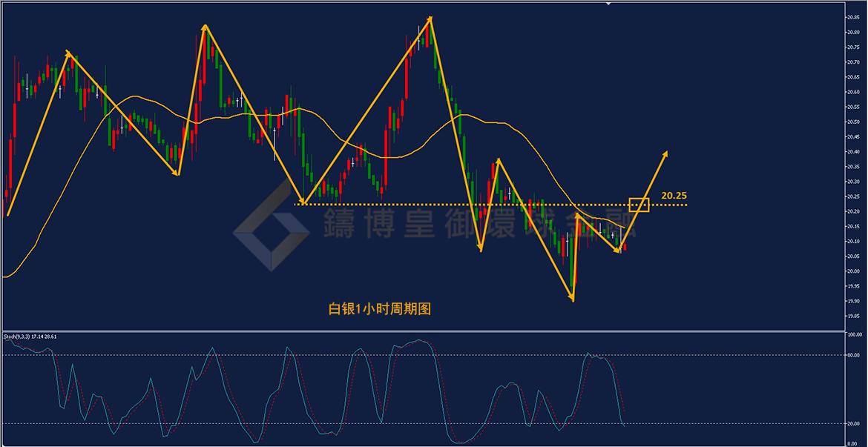
Task: Click the 20.85 label on price axis
Action: [x=852, y=17]
